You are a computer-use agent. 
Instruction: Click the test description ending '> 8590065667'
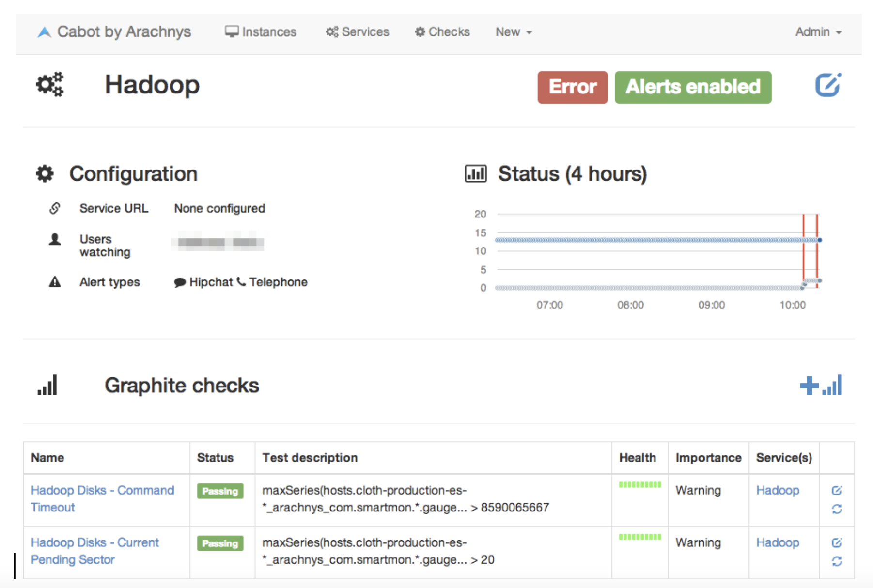click(x=405, y=499)
